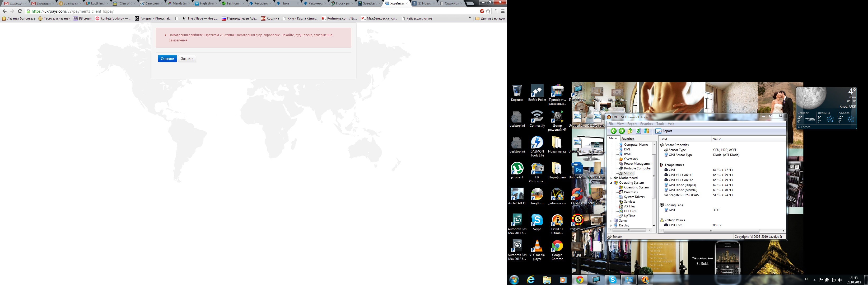Open the Tools menu in EVEREST

click(x=660, y=124)
